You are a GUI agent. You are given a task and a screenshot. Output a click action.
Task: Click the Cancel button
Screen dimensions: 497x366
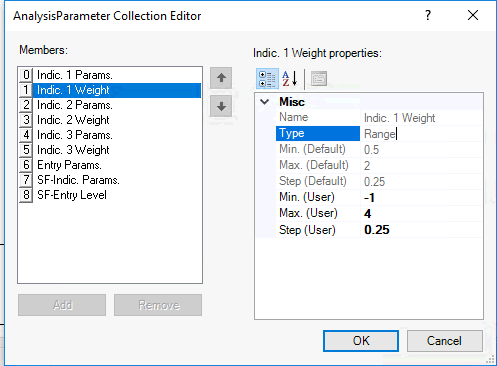click(445, 341)
